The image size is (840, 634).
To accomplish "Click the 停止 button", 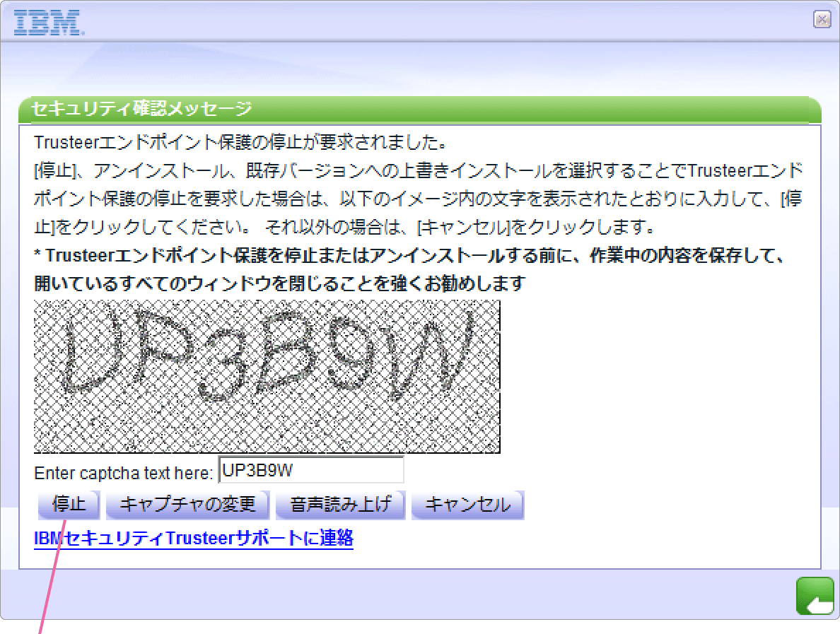I will pyautogui.click(x=69, y=505).
